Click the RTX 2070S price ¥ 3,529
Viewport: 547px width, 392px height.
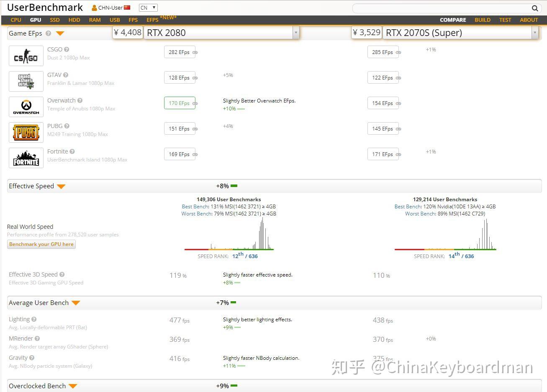367,33
